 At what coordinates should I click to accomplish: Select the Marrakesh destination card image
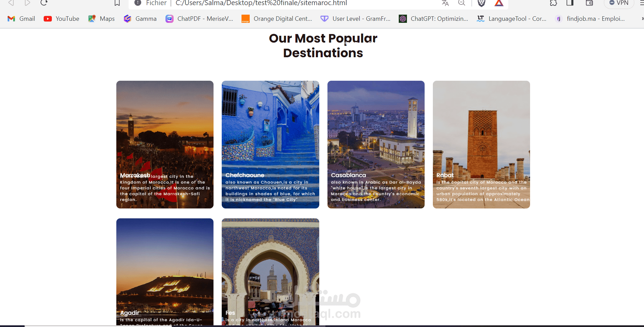coord(165,144)
